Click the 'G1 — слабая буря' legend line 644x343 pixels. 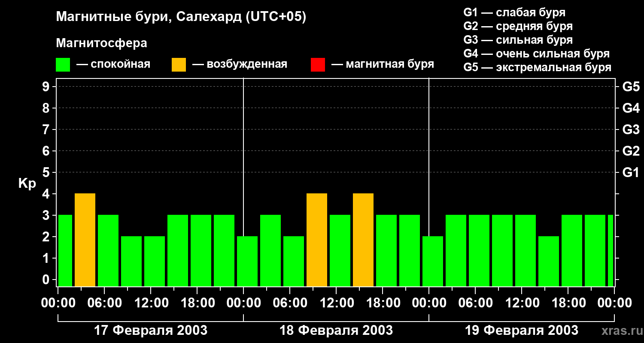click(x=514, y=12)
